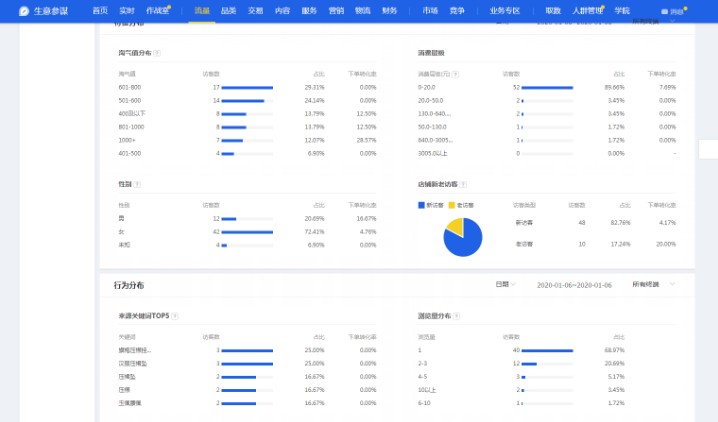The image size is (718, 422).
Task: Click the blue 新访客 pie chart slice
Action: coord(465,242)
